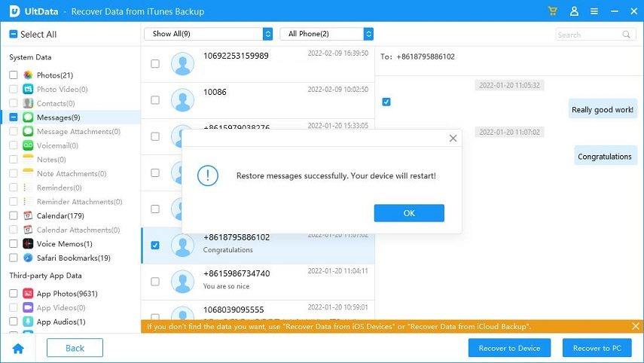Click OK in the restore dialog
Viewport: 644px width, 363px height.
tap(409, 213)
